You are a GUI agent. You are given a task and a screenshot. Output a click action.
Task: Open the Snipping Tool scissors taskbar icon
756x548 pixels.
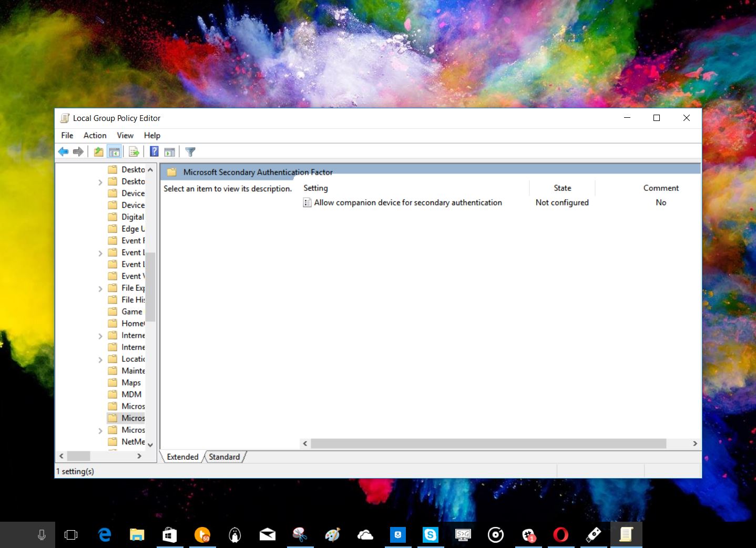[300, 535]
